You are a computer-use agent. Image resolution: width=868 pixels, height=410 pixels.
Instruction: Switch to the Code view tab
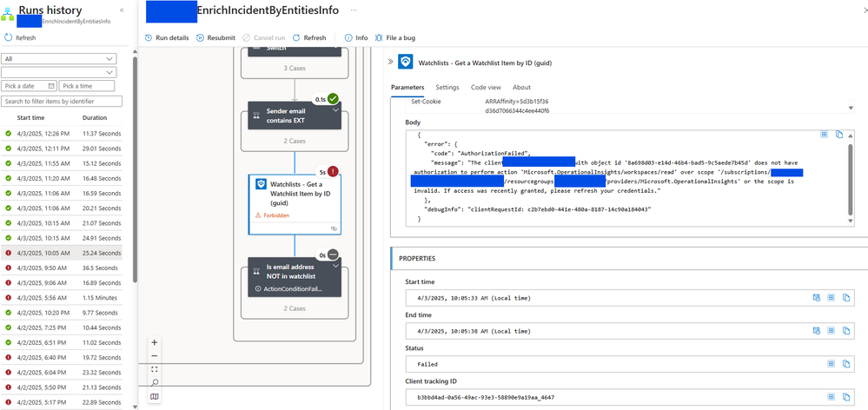(x=486, y=88)
